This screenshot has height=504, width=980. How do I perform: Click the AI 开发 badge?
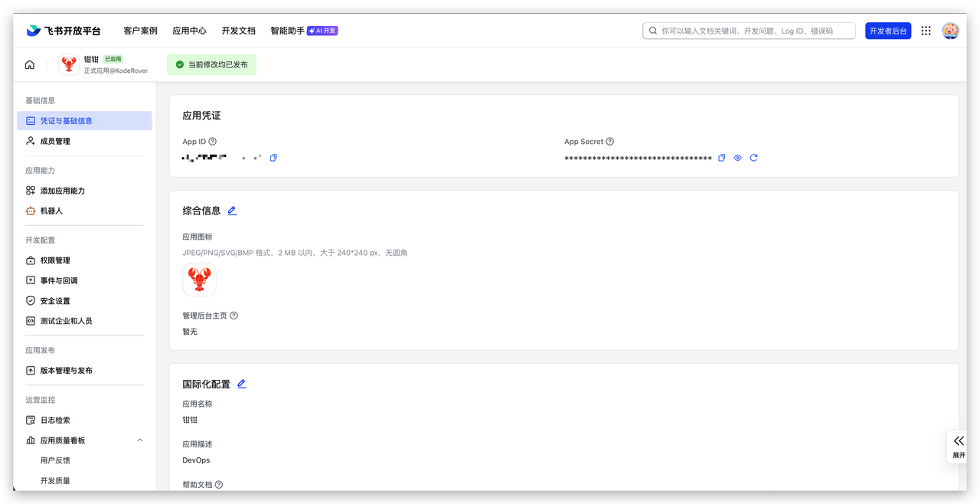pos(322,31)
